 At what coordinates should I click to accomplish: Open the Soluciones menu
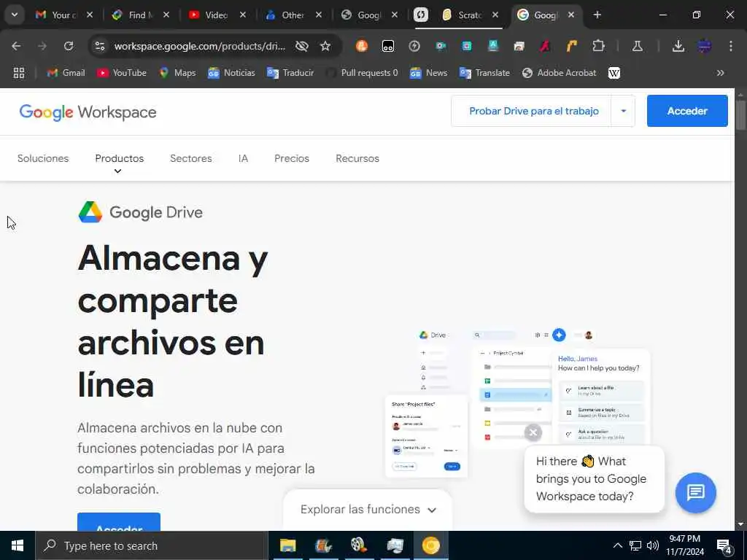point(43,158)
